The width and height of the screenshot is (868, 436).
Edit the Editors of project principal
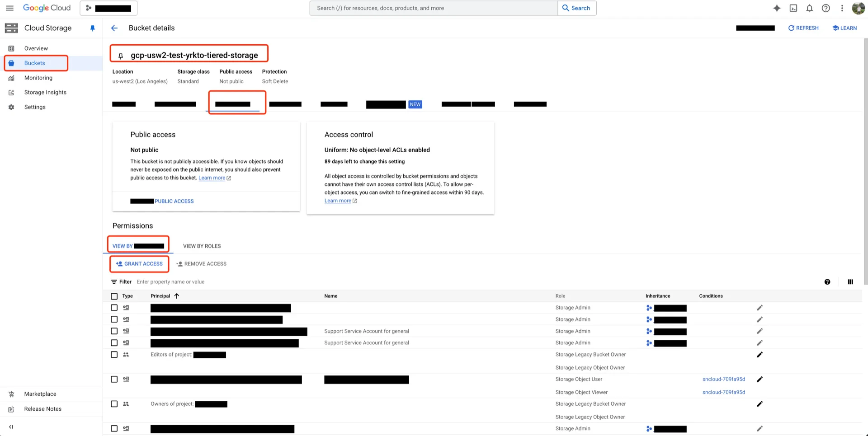pos(759,355)
